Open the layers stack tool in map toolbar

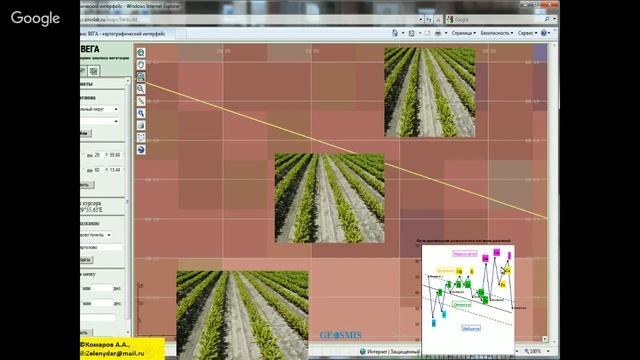[141, 125]
